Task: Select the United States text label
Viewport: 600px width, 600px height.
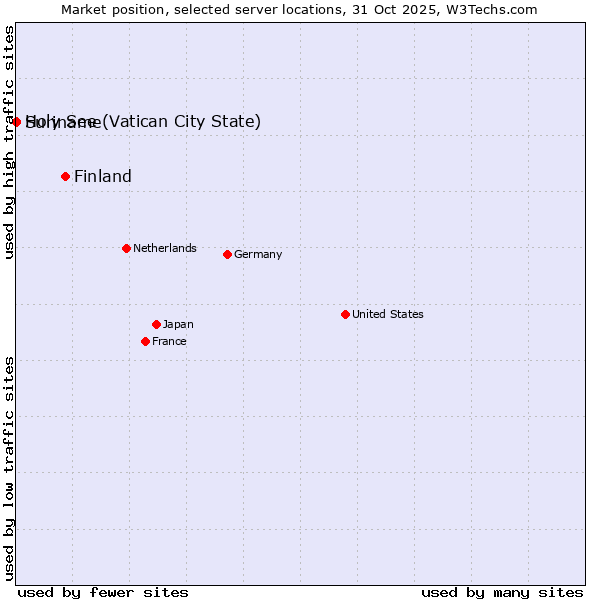Action: coord(387,314)
